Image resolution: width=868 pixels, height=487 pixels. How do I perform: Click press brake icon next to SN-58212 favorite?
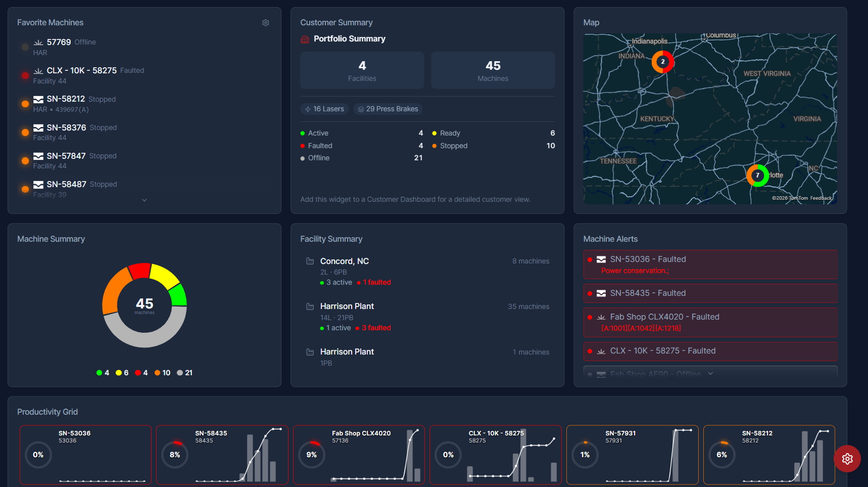38,99
